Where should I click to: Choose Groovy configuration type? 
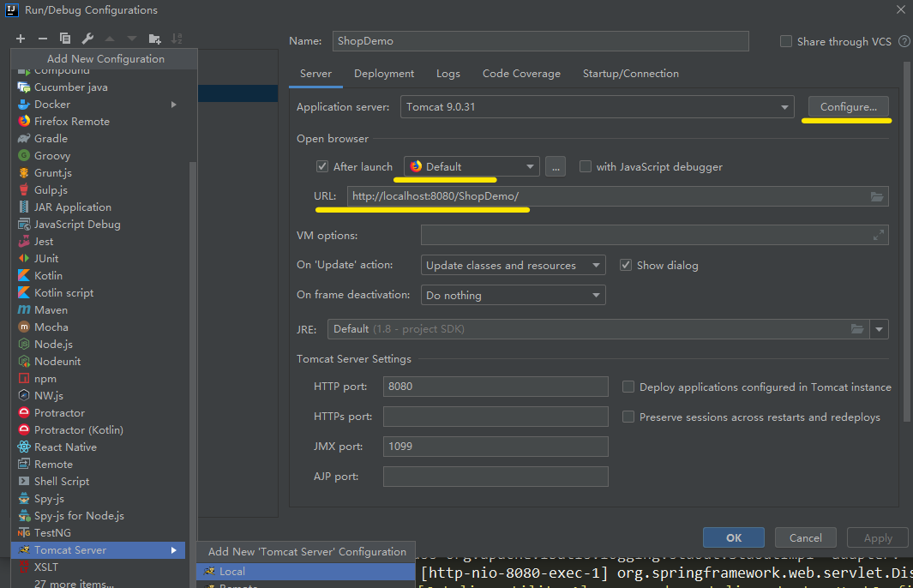(99, 155)
